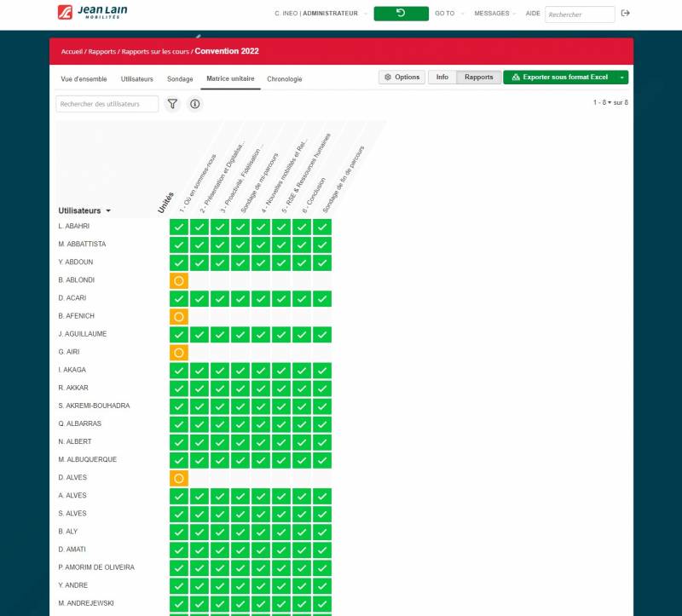Click the info circle icon next to filter
Viewport: 682px width, 616px height.
point(194,104)
